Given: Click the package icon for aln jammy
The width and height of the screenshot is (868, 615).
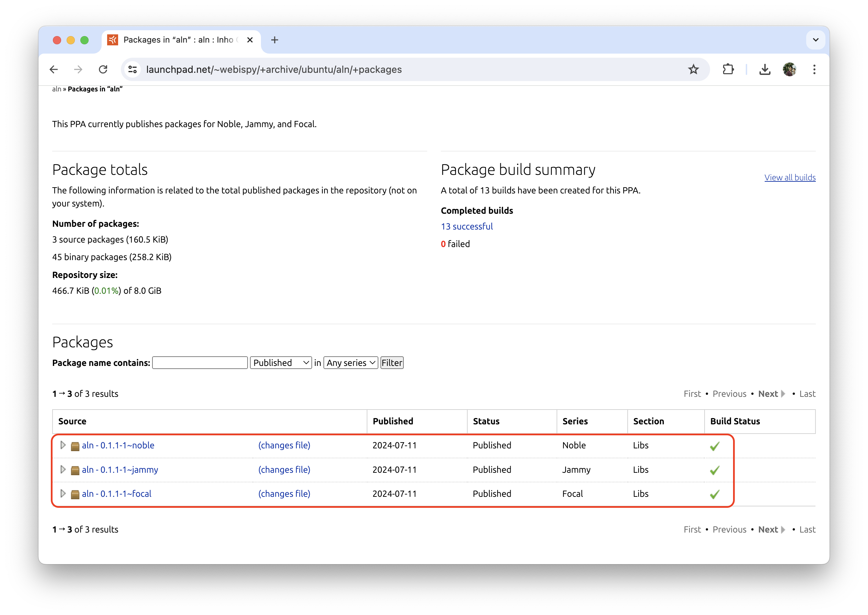Looking at the screenshot, I should 75,470.
